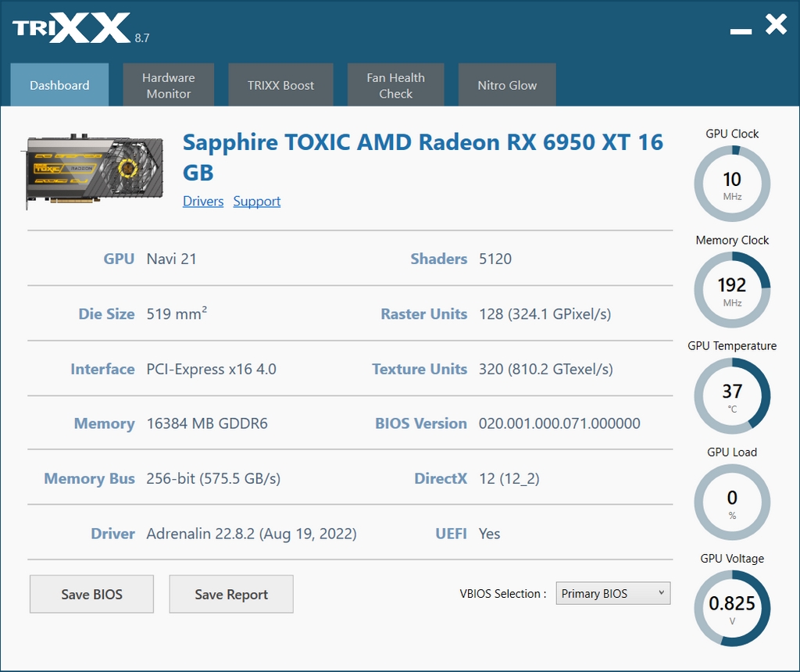Viewport: 800px width, 672px height.
Task: Click the Raster Units value 128 (324.1 GPixel/s)
Action: pos(545,314)
